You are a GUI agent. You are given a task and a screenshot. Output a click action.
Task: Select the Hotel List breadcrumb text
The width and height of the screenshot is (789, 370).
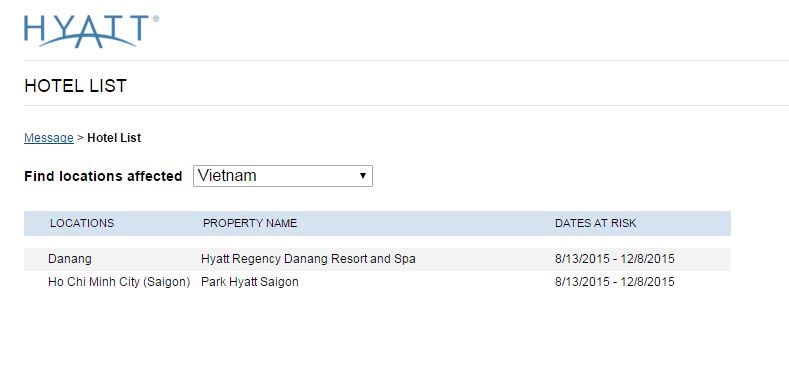tap(114, 138)
